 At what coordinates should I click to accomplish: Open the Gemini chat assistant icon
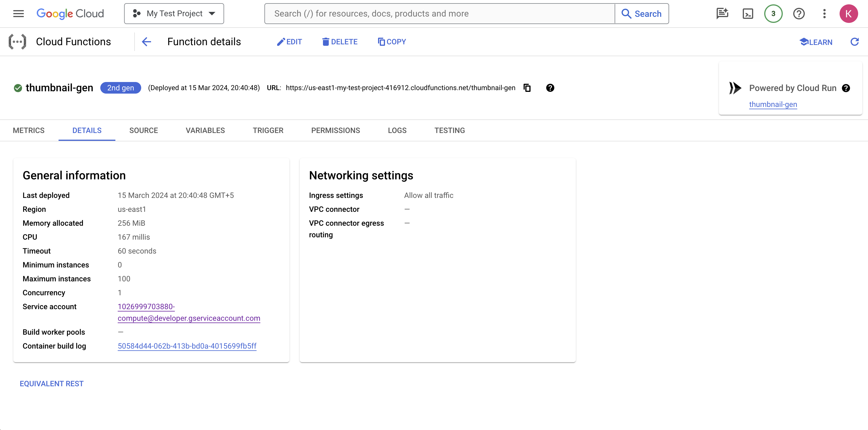[722, 14]
